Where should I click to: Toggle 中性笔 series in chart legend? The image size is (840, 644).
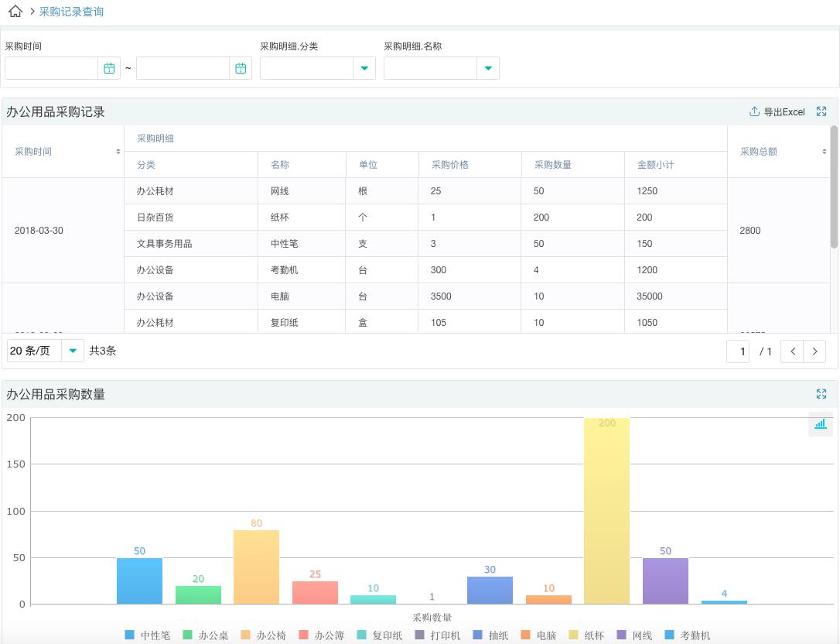pos(147,635)
